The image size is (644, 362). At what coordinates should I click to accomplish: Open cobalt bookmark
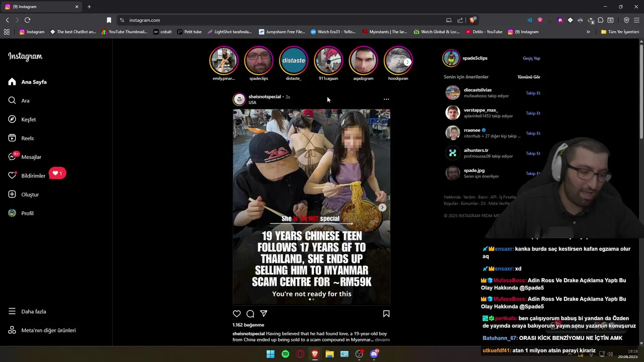[163, 32]
